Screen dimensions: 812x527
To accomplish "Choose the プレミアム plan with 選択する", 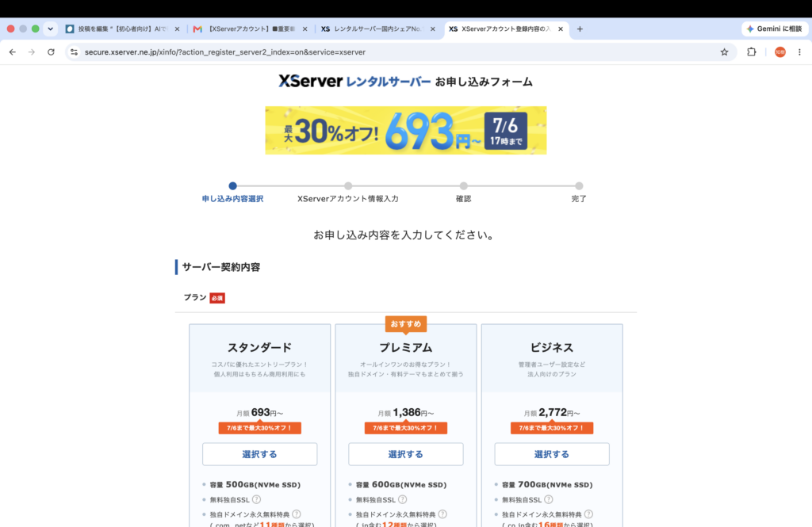I will [405, 454].
